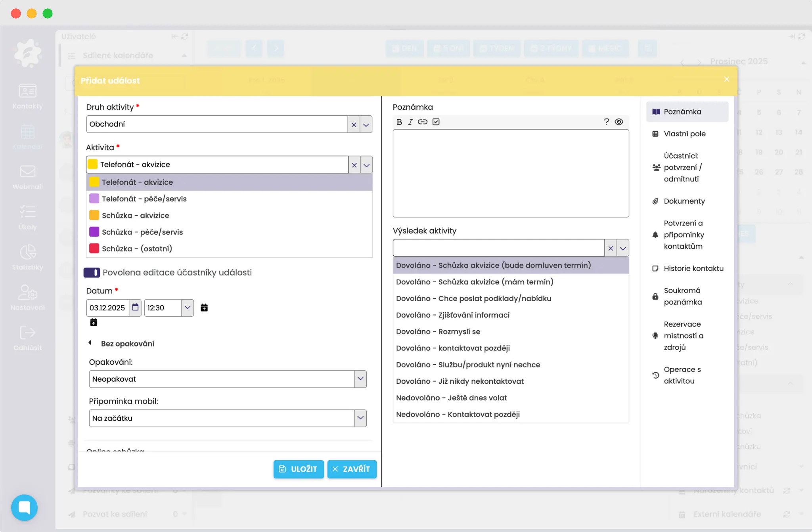
Task: Open the Dokumenty tab
Action: (684, 201)
